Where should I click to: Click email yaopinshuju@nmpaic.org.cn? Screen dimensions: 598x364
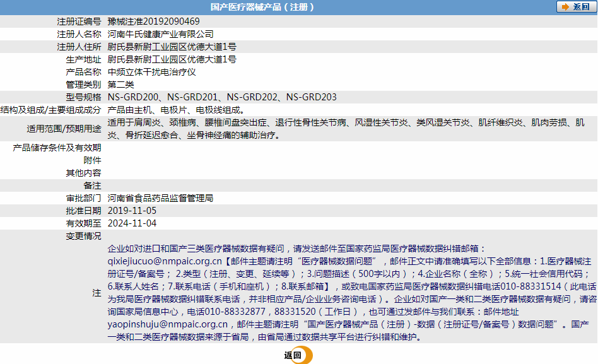[167, 324]
